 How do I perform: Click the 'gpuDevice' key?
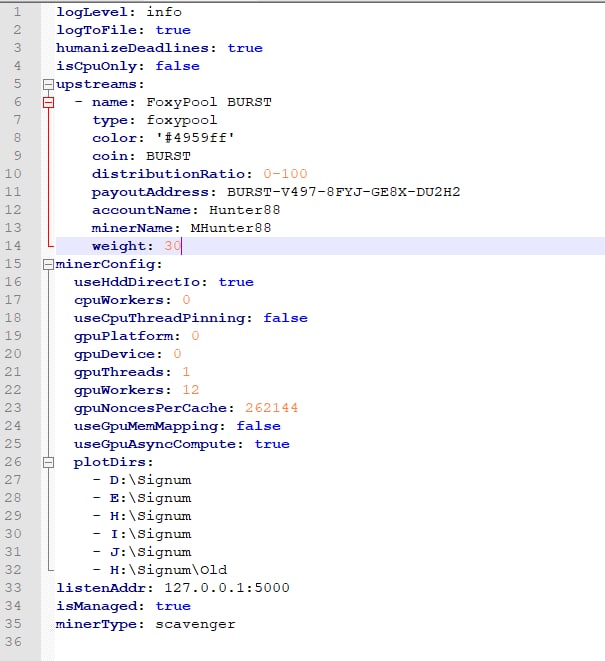point(115,354)
